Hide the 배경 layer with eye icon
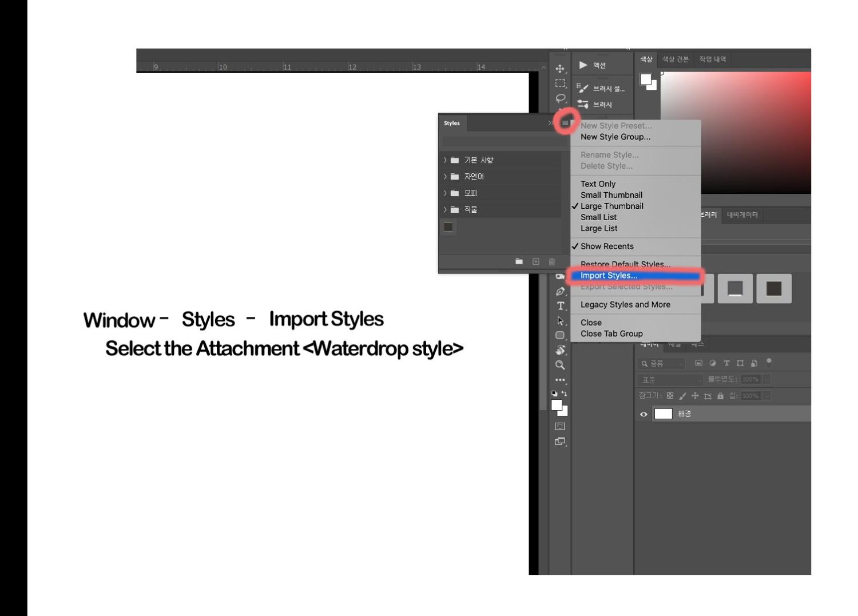The image size is (858, 616). tap(643, 414)
